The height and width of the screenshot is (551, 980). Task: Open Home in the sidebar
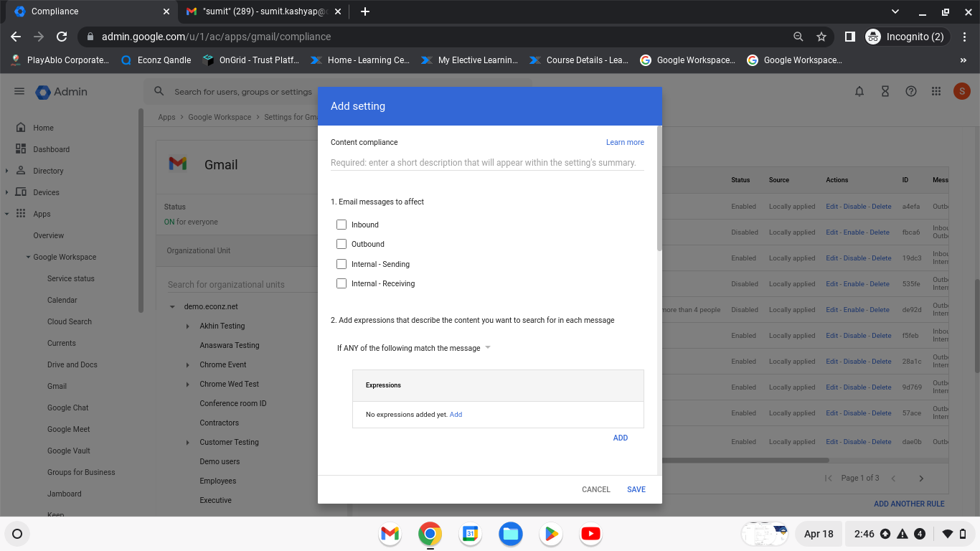(x=43, y=128)
